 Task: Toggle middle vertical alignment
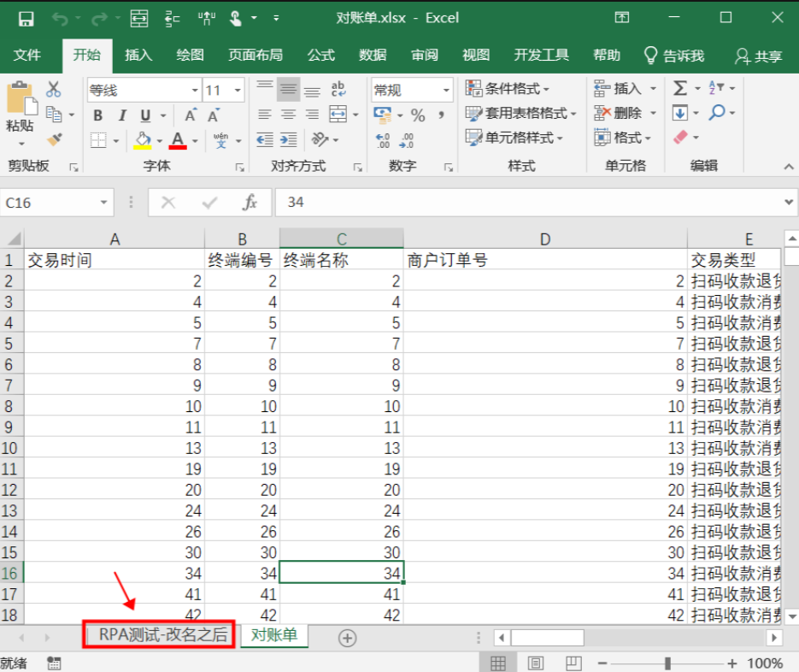(x=289, y=90)
